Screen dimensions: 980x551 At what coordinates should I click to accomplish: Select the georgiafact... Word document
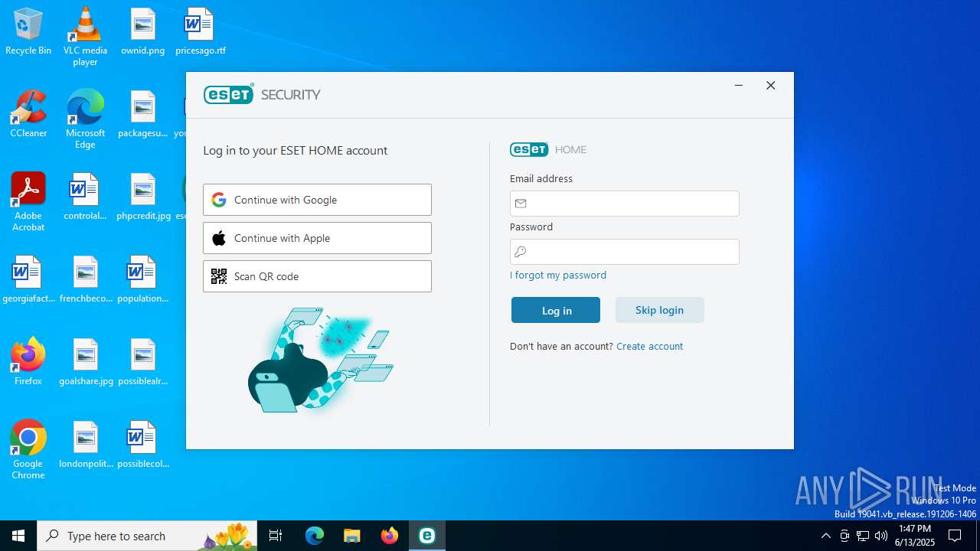(x=28, y=280)
